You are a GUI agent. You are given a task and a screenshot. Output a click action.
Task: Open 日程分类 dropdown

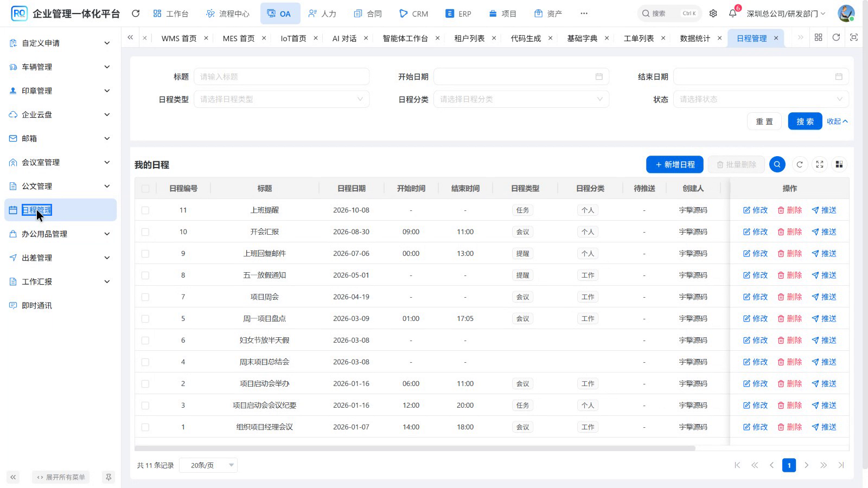pos(521,99)
